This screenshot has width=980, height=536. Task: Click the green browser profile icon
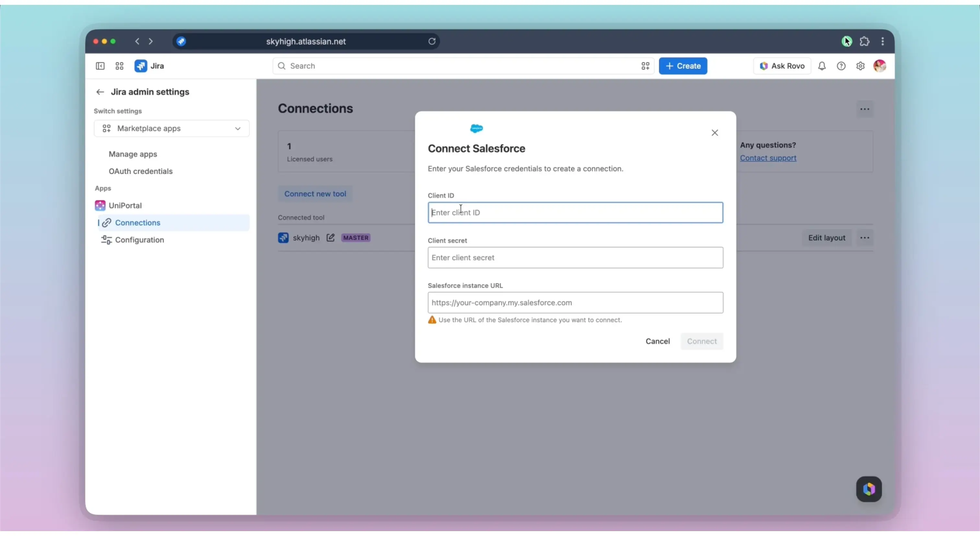point(847,42)
